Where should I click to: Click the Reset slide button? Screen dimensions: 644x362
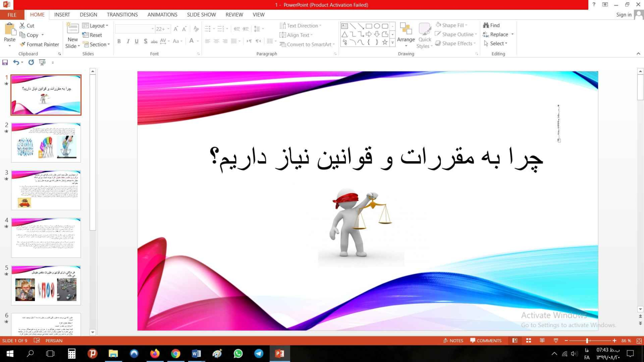(x=92, y=35)
